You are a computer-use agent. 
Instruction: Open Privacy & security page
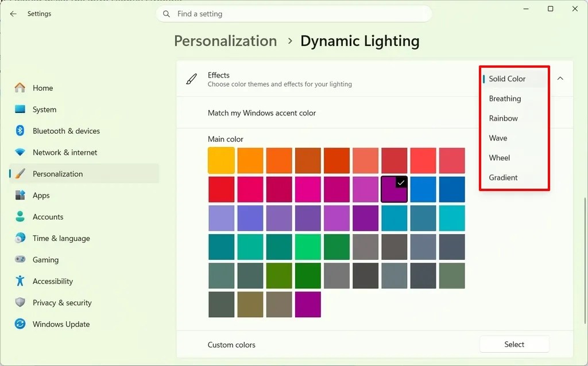click(84, 303)
